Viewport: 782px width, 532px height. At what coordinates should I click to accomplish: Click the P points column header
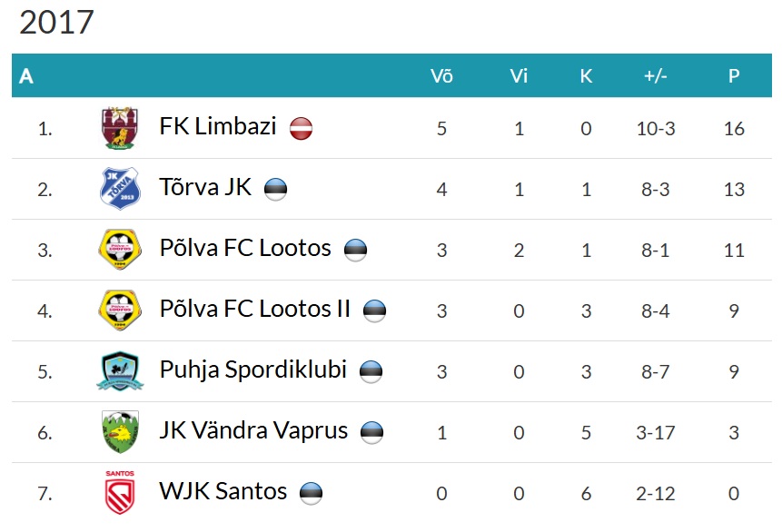pyautogui.click(x=734, y=76)
